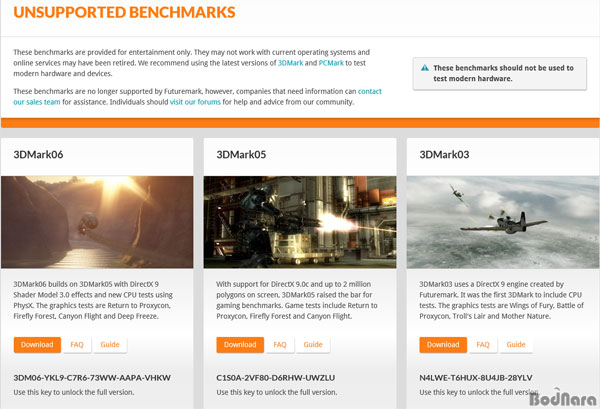Follow the 'visit our forums' link
Image resolution: width=600 pixels, height=409 pixels.
coord(195,102)
